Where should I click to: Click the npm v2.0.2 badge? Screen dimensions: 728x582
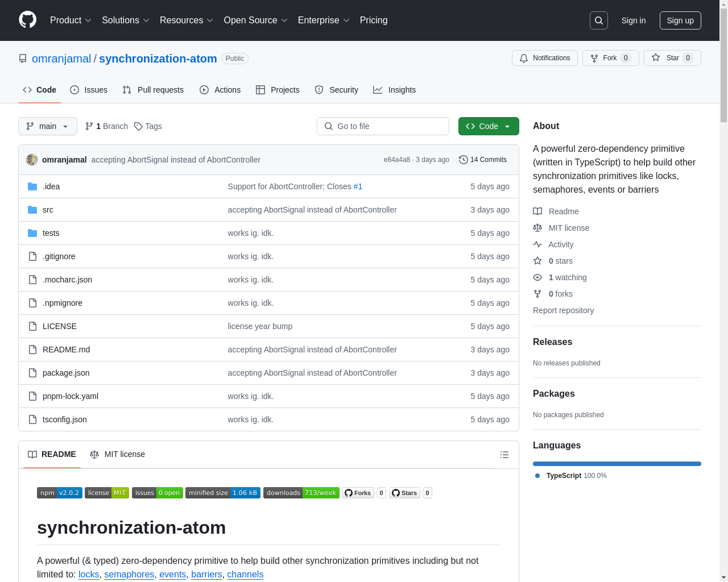click(x=60, y=493)
